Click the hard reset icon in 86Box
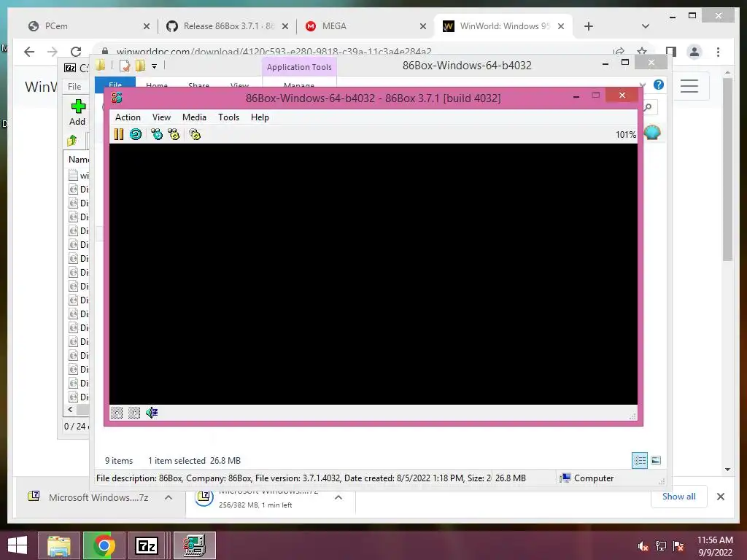 coord(136,134)
